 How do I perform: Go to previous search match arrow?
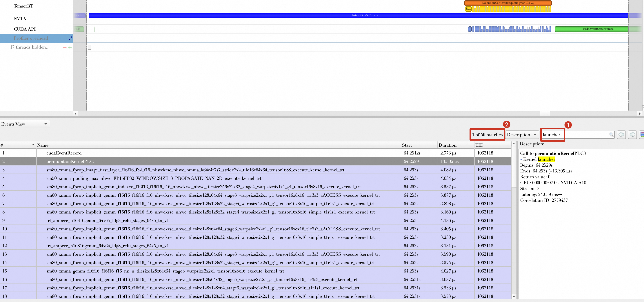(621, 135)
